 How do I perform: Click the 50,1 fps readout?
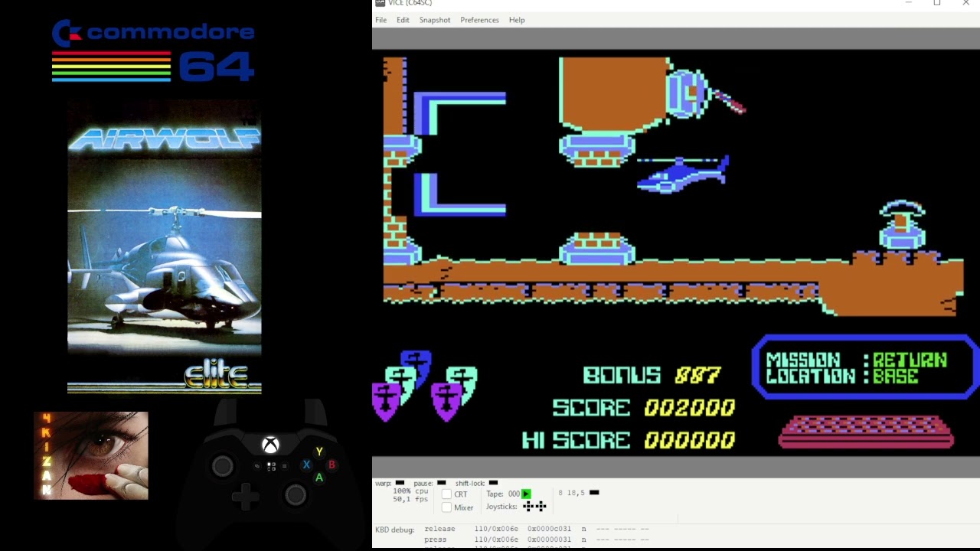(410, 499)
